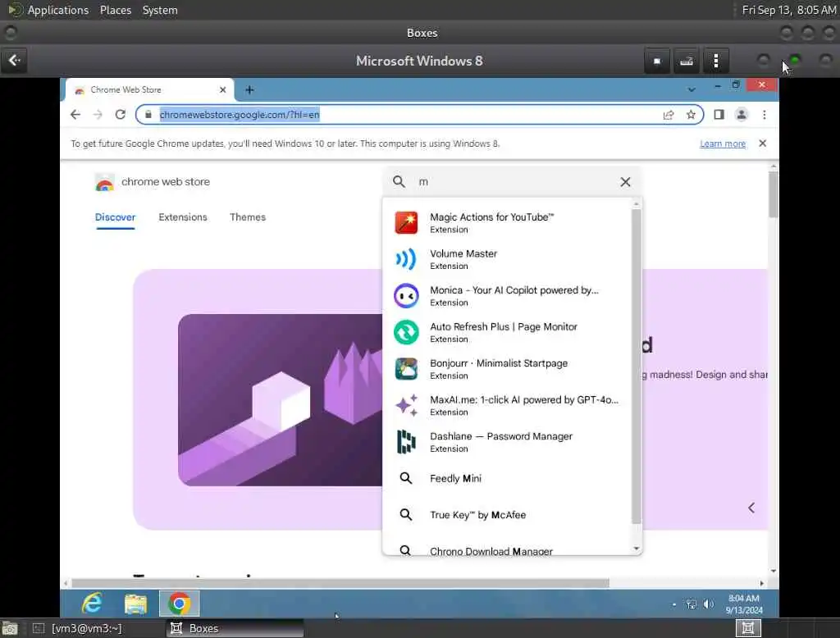Select Bonjourr Minimalist Startpage suggestion

point(508,368)
